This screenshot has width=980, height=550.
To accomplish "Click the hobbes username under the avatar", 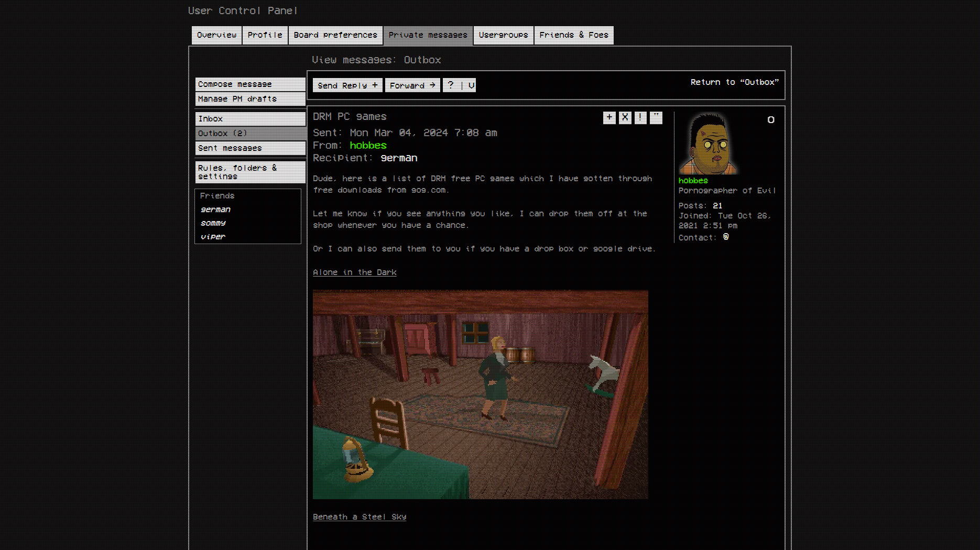I will [693, 181].
